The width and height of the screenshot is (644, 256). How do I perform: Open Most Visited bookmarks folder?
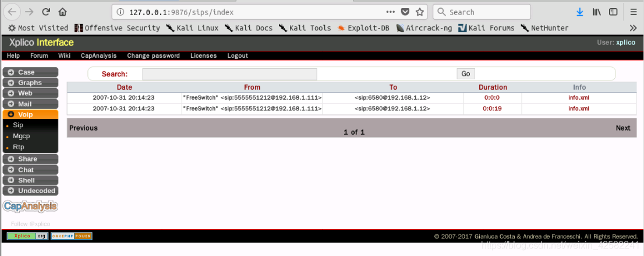pos(38,28)
